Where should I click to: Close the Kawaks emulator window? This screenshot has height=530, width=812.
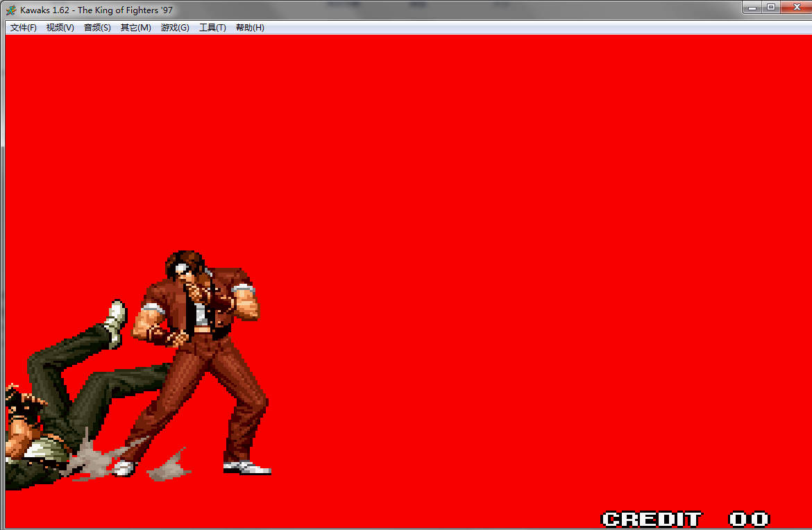click(x=797, y=7)
